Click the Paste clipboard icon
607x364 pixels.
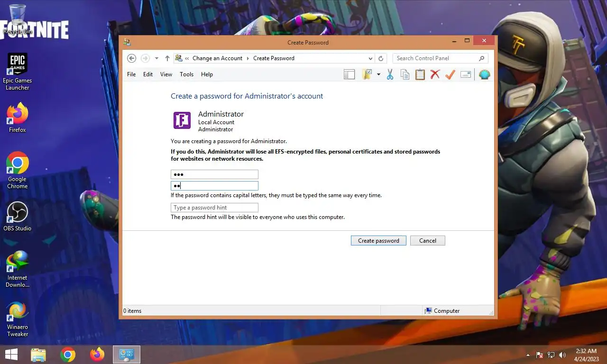(420, 74)
